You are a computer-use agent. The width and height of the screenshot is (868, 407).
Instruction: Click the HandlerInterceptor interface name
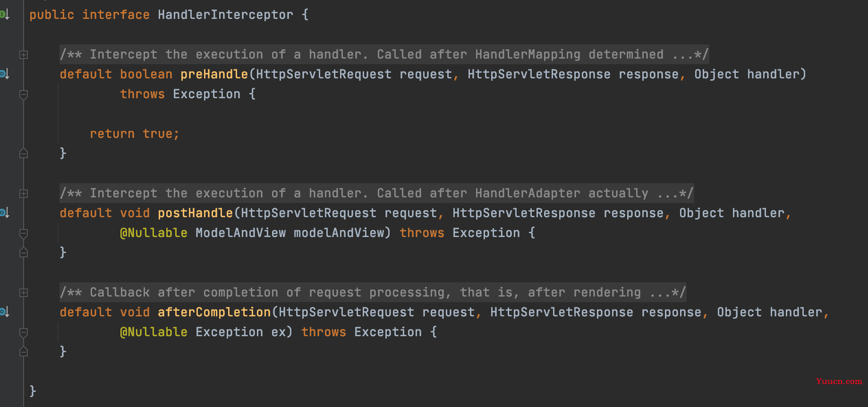point(225,15)
